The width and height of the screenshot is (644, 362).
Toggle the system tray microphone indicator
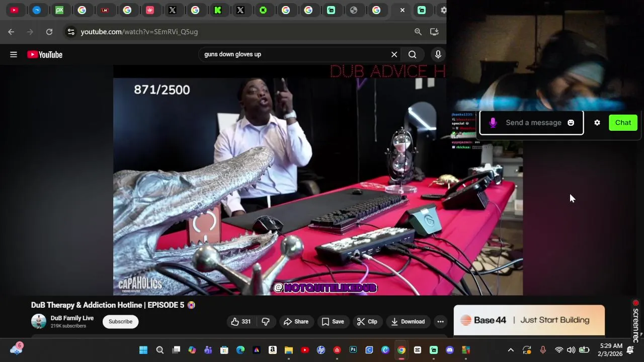[x=543, y=350]
